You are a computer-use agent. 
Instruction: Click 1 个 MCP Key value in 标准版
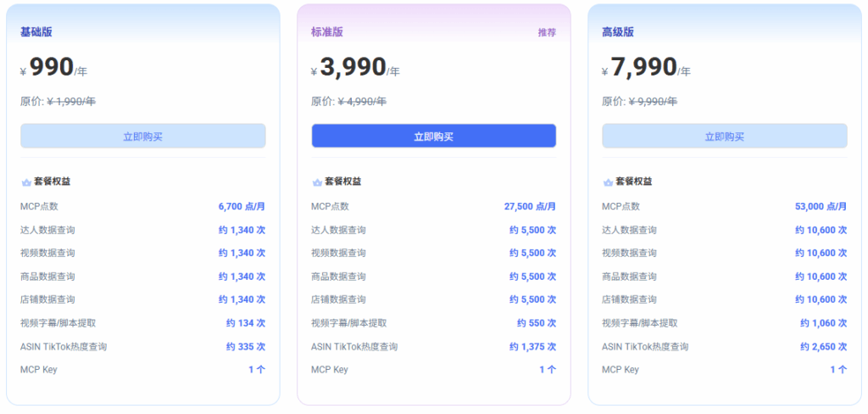coord(548,370)
